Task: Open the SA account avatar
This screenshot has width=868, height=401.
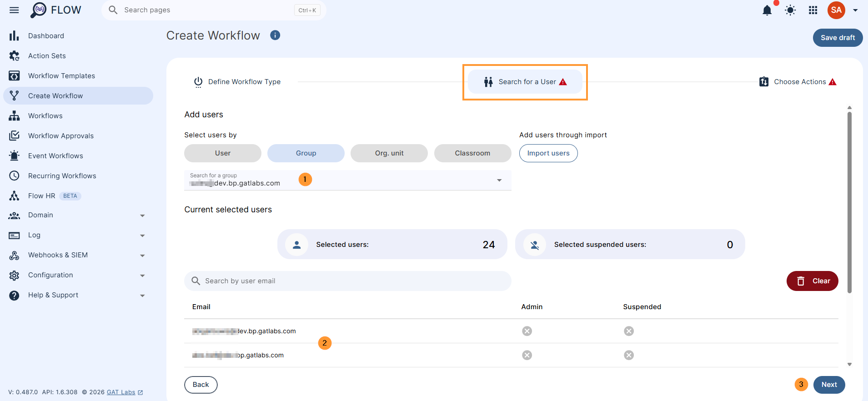Action: 836,10
